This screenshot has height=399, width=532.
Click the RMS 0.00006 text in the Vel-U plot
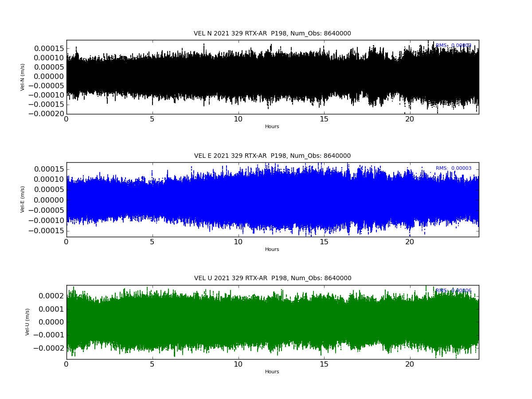(454, 291)
